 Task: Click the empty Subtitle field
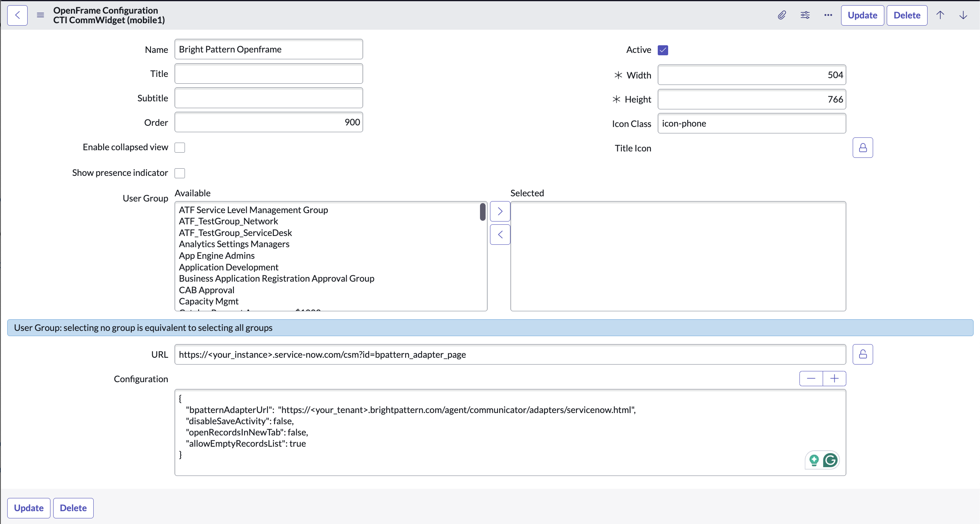coord(269,98)
